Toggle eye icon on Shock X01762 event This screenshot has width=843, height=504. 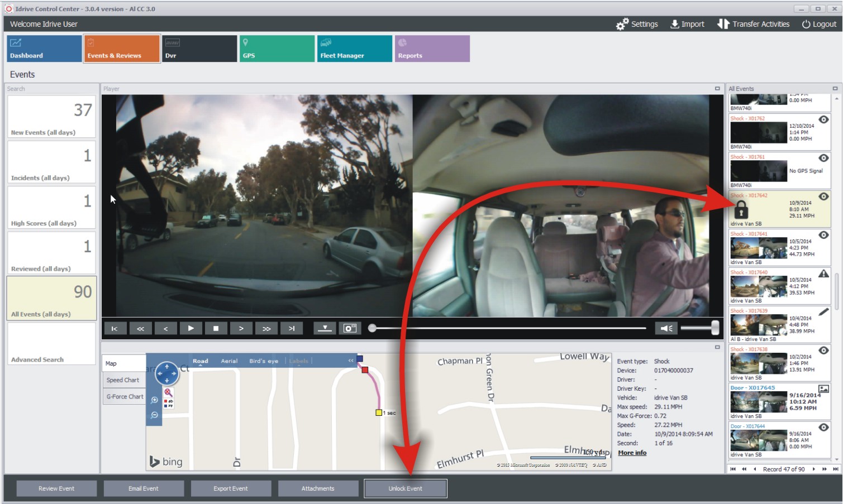[x=823, y=119]
